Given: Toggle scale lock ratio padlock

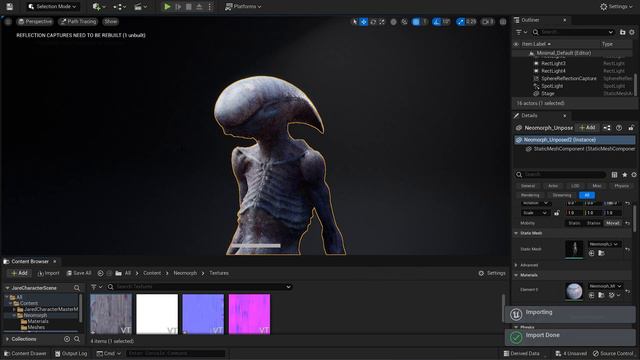Looking at the screenshot, I should coord(557,213).
